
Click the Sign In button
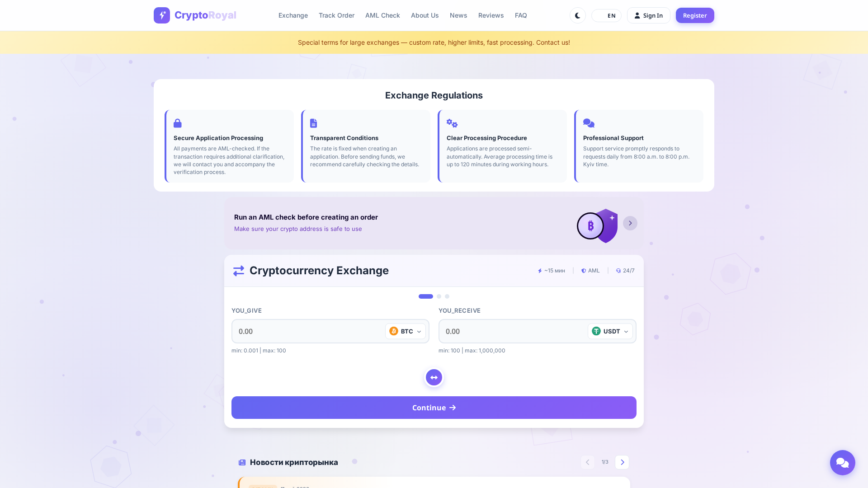[648, 15]
